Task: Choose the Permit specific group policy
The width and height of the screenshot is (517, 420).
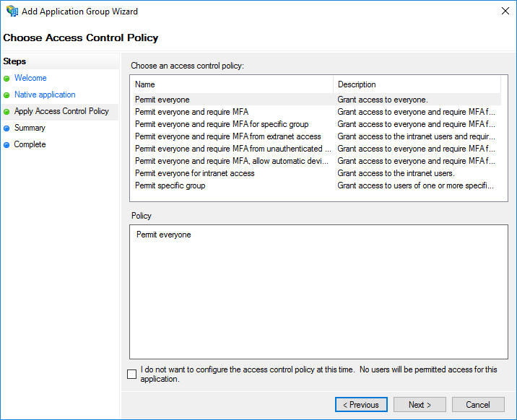Action: coord(170,185)
